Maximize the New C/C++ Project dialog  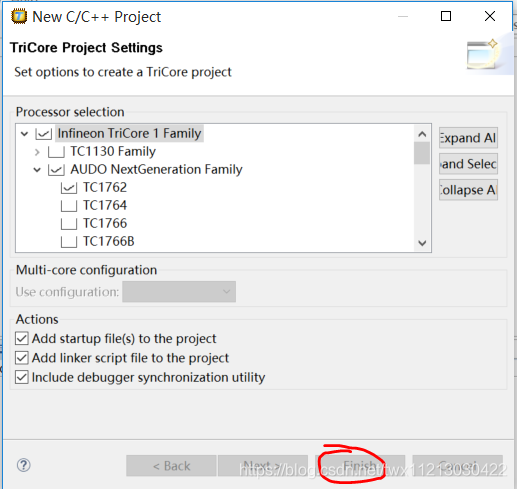(x=446, y=16)
